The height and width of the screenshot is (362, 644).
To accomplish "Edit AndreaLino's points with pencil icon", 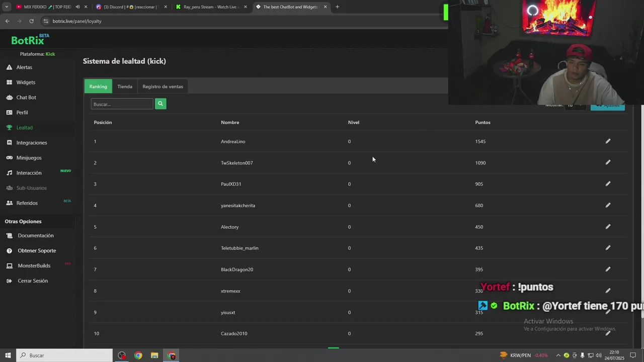I will (x=608, y=141).
